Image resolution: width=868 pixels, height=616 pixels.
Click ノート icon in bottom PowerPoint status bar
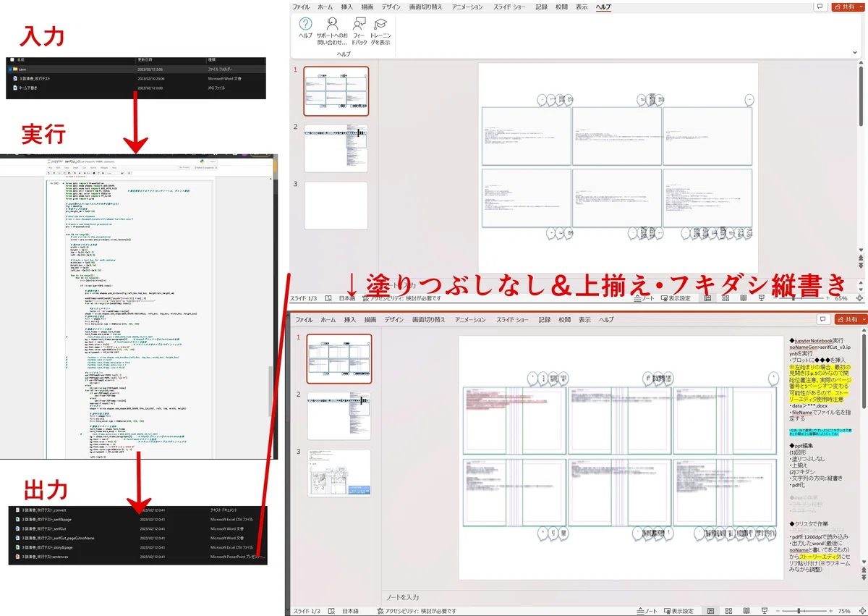pos(645,611)
